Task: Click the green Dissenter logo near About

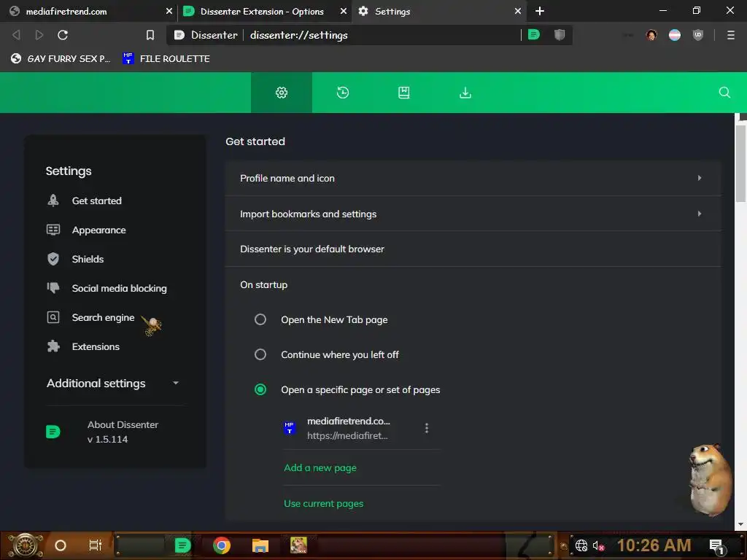Action: [x=53, y=432]
